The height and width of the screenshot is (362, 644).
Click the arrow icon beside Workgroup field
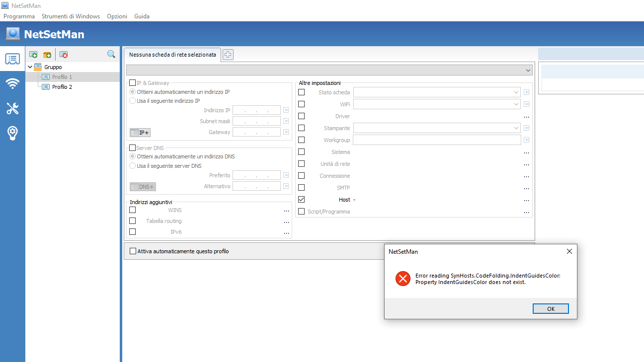[526, 140]
